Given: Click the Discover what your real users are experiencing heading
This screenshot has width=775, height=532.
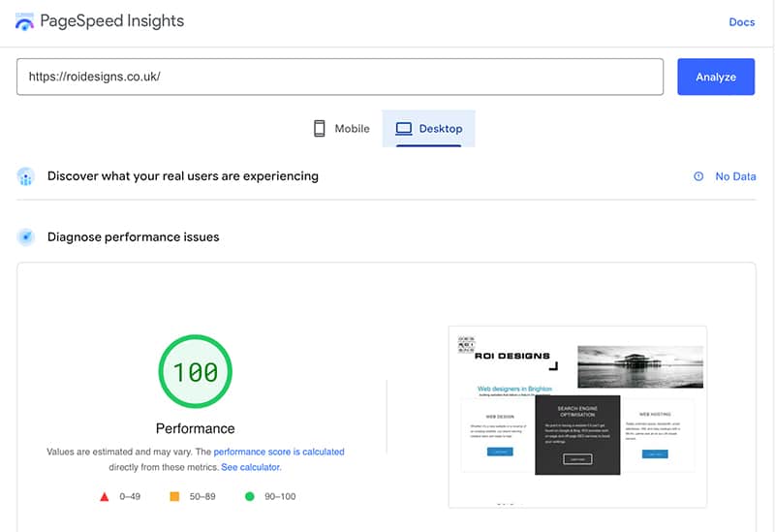Looking at the screenshot, I should pyautogui.click(x=183, y=176).
